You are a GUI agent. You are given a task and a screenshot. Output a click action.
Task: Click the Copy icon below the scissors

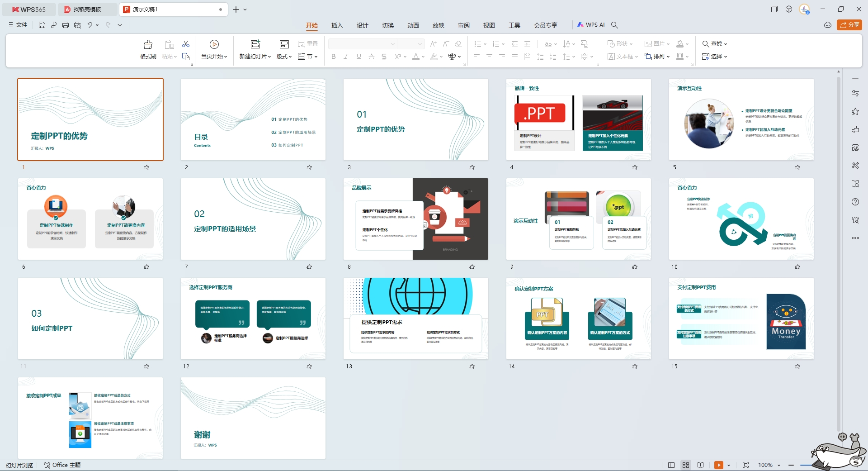tap(186, 57)
